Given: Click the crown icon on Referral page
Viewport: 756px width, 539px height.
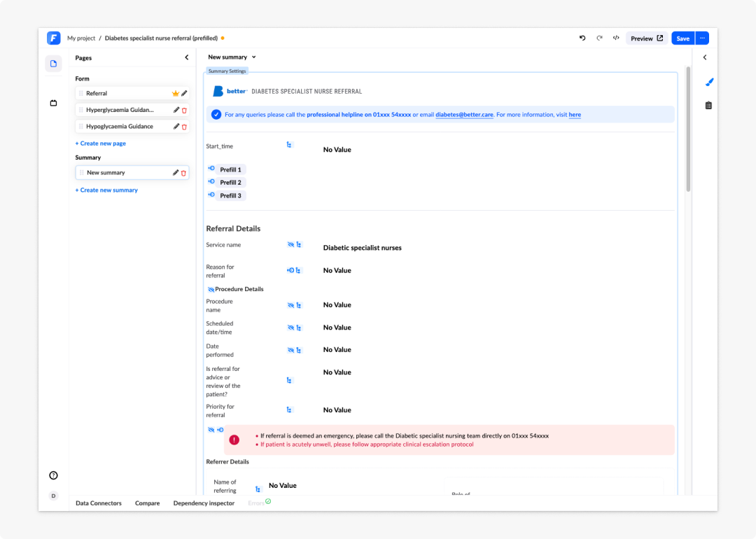Looking at the screenshot, I should click(176, 94).
